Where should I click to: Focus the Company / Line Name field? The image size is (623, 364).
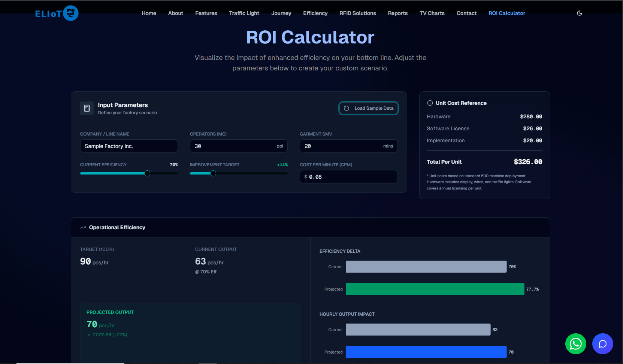coord(128,146)
